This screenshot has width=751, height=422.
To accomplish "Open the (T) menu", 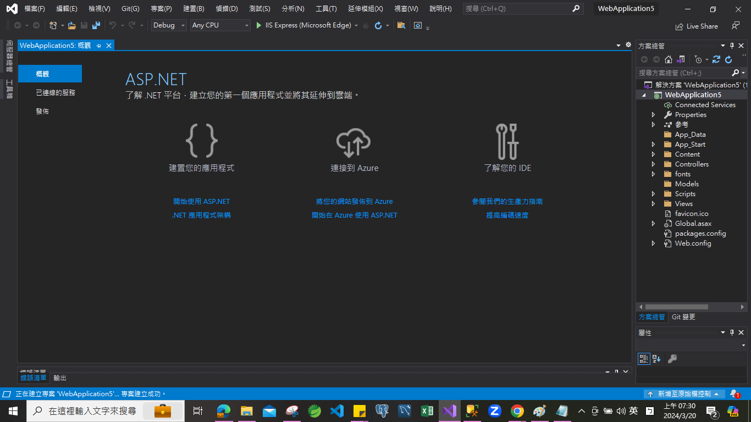I will pyautogui.click(x=326, y=9).
